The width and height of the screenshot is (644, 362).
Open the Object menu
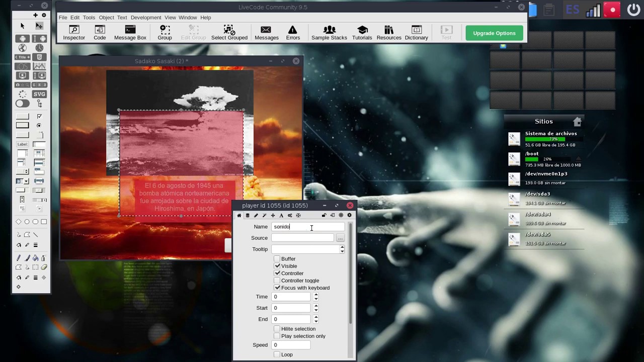[x=106, y=18]
